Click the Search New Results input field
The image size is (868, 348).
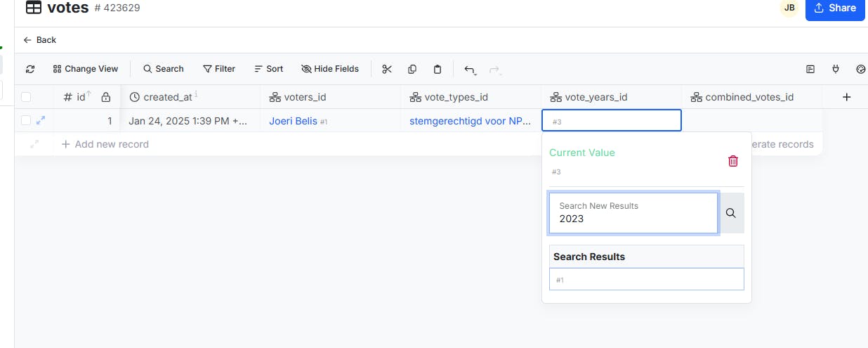point(633,213)
